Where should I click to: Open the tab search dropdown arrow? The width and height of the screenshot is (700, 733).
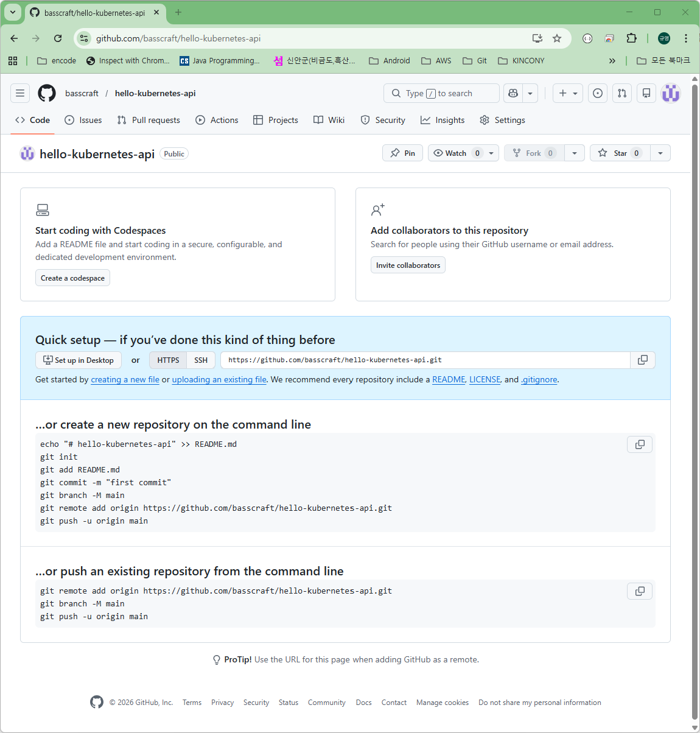[13, 12]
